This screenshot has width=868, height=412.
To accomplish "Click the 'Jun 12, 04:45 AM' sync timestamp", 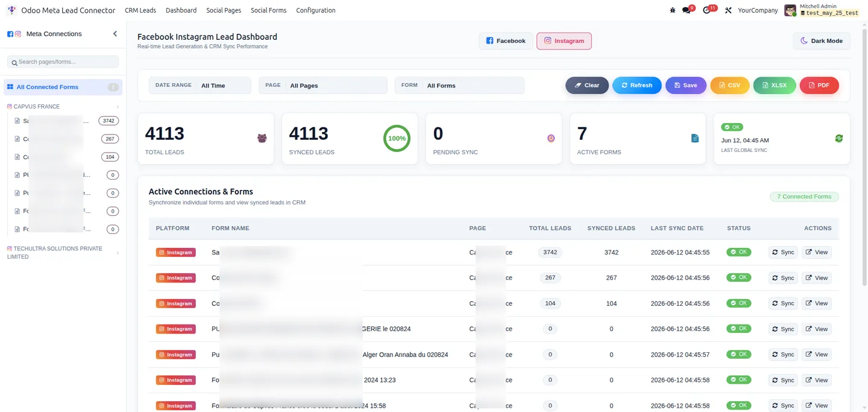I will click(x=745, y=141).
